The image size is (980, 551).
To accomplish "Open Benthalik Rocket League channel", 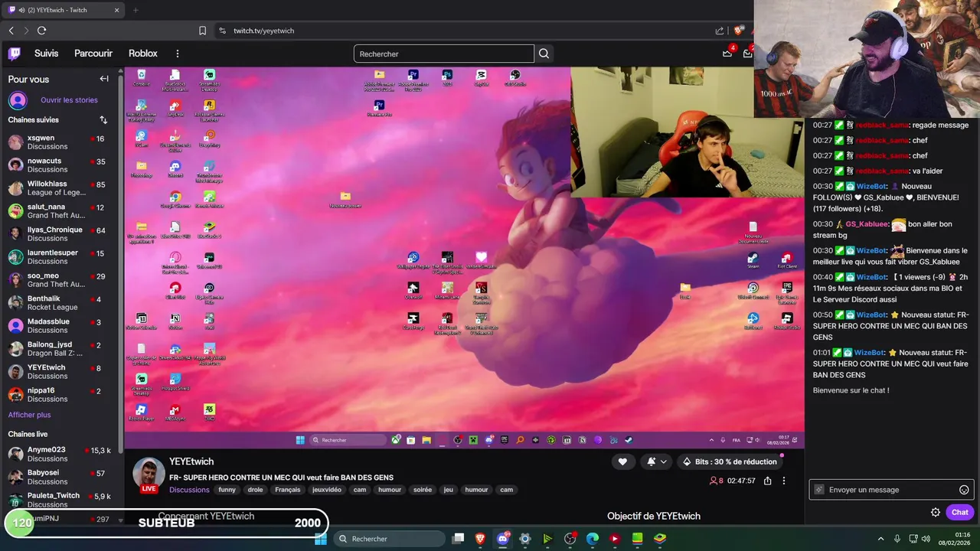I will [x=60, y=303].
